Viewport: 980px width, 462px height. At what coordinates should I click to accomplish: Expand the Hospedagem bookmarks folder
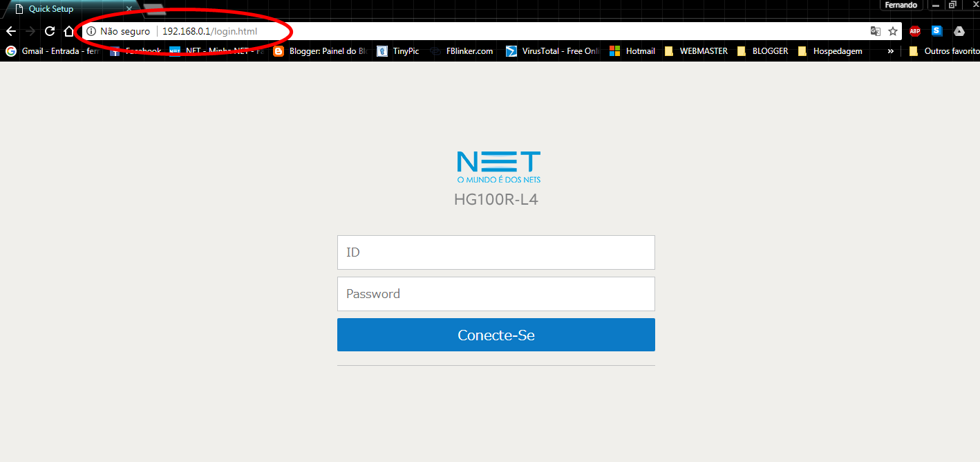point(830,51)
